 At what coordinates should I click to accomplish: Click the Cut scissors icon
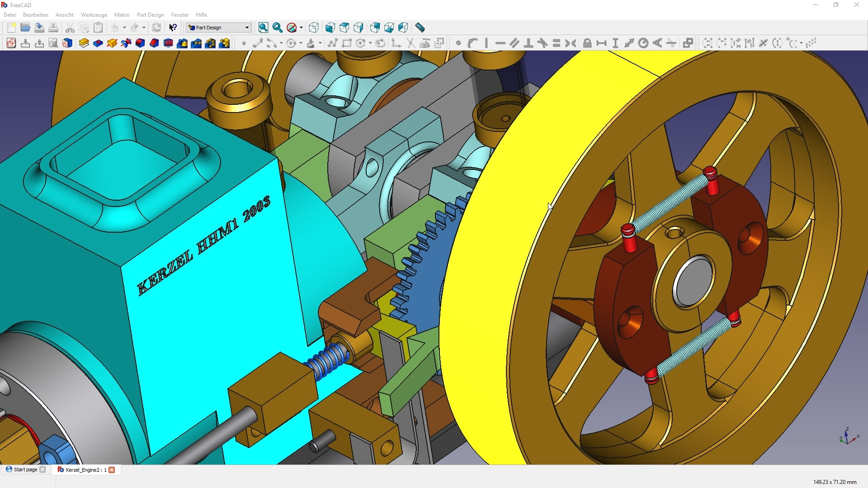click(70, 28)
